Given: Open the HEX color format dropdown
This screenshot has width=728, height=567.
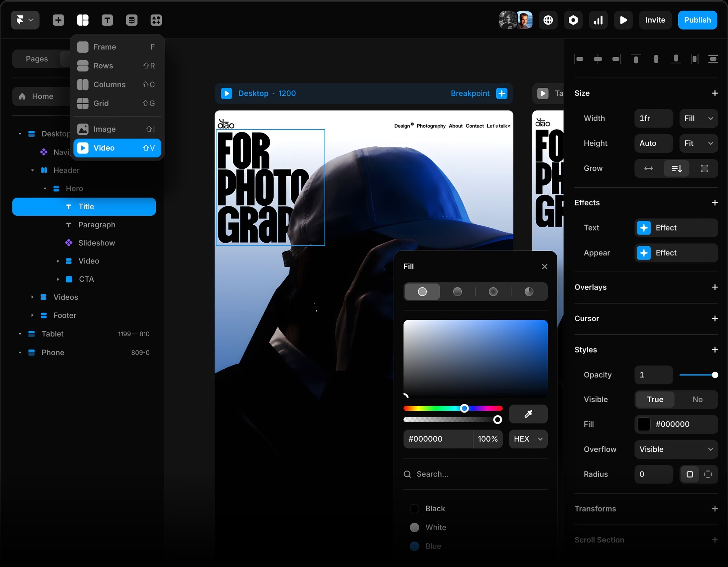Looking at the screenshot, I should click(x=528, y=439).
